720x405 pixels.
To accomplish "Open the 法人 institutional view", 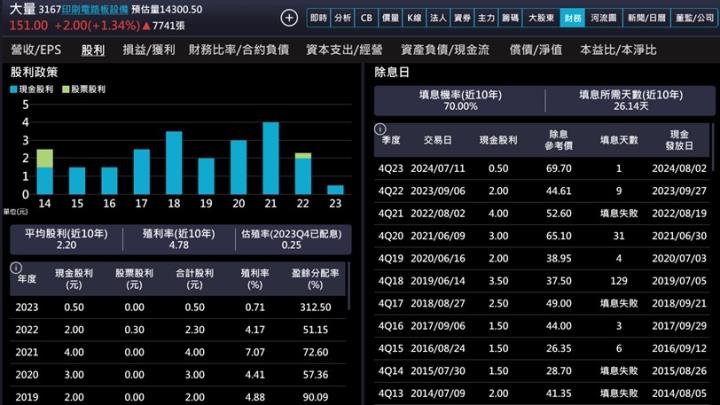I will 437,18.
